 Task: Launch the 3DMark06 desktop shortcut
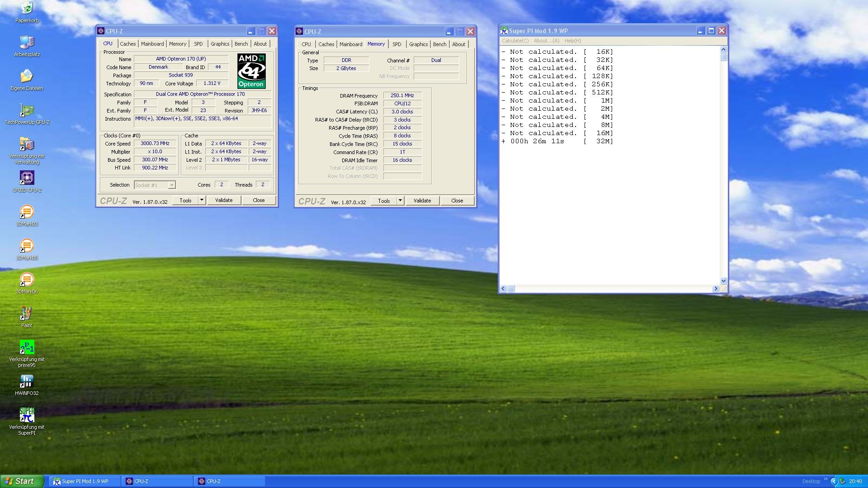pyautogui.click(x=27, y=279)
